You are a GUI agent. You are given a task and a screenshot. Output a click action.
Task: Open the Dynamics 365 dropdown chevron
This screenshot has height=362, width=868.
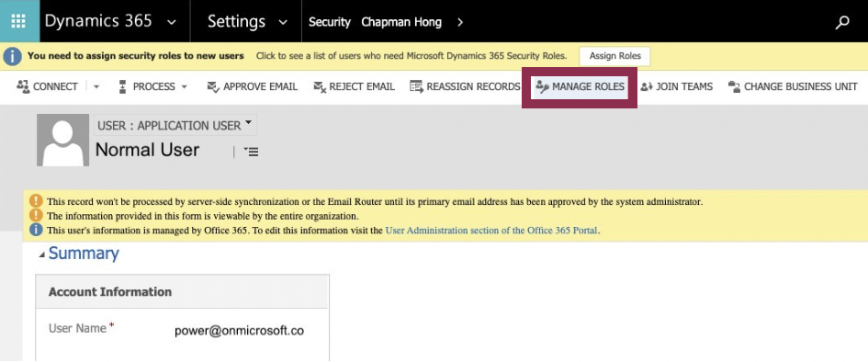coord(172,23)
